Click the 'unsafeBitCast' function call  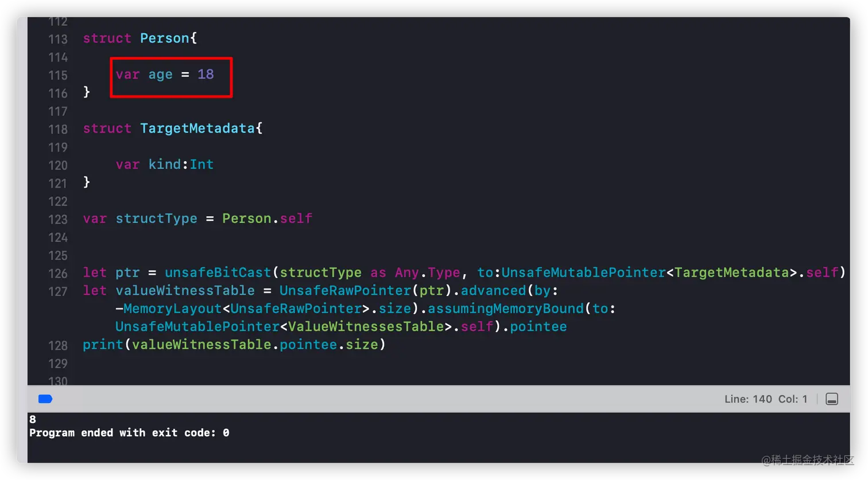click(x=218, y=272)
